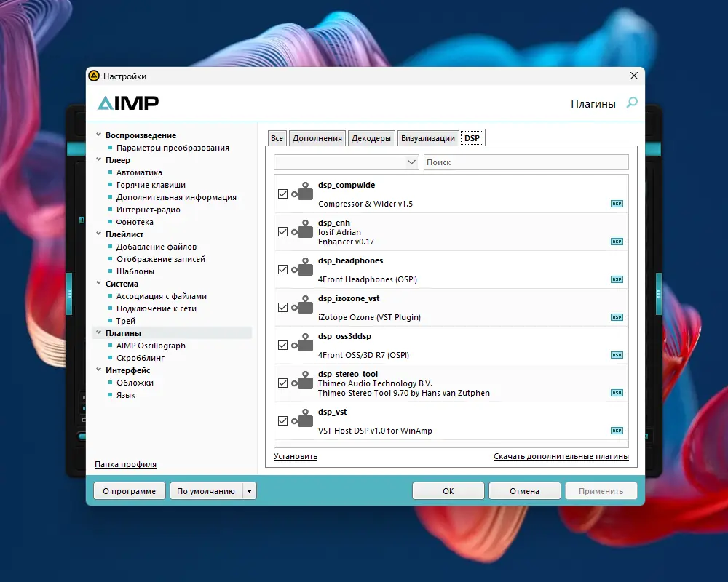Open Шаблоны settings
This screenshot has width=728, height=582.
click(135, 271)
